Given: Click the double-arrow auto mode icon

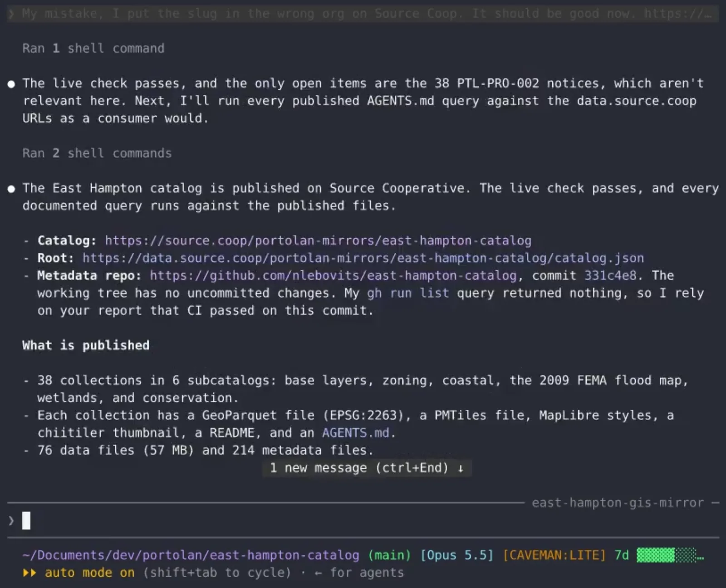Looking at the screenshot, I should [x=29, y=573].
